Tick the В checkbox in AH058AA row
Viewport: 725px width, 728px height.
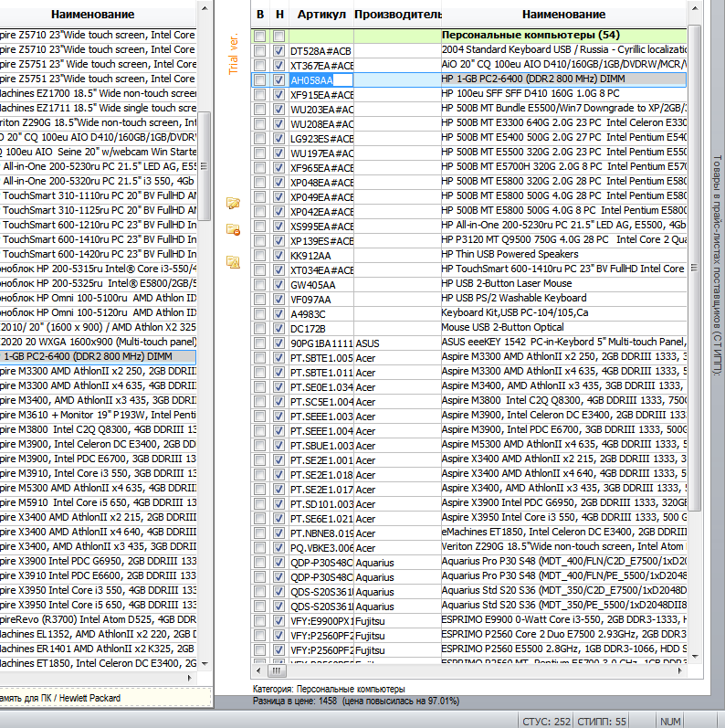pyautogui.click(x=260, y=79)
